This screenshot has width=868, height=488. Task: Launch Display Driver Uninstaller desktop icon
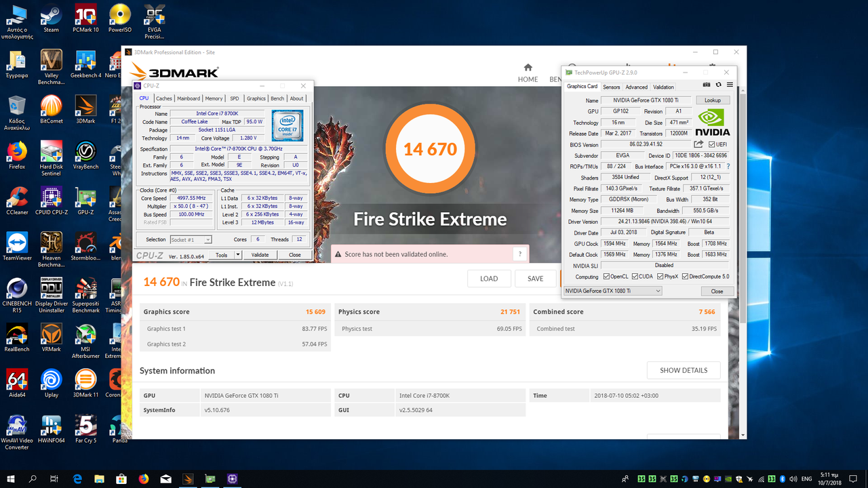point(52,296)
